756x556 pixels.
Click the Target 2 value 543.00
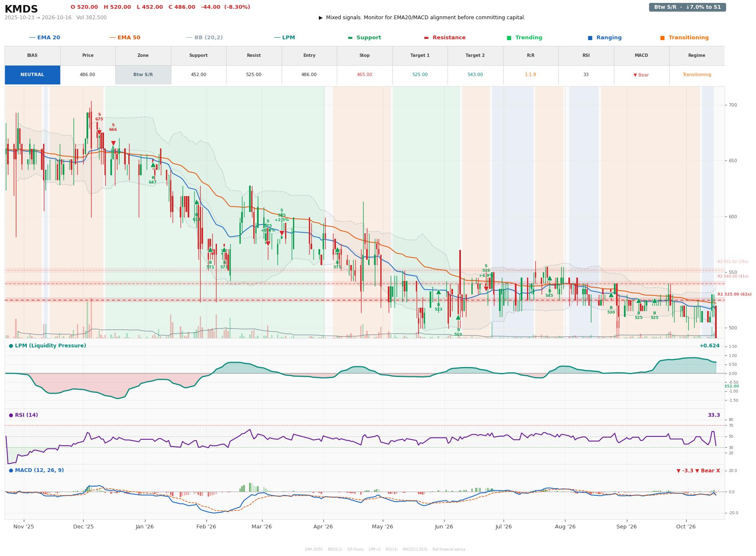[475, 75]
